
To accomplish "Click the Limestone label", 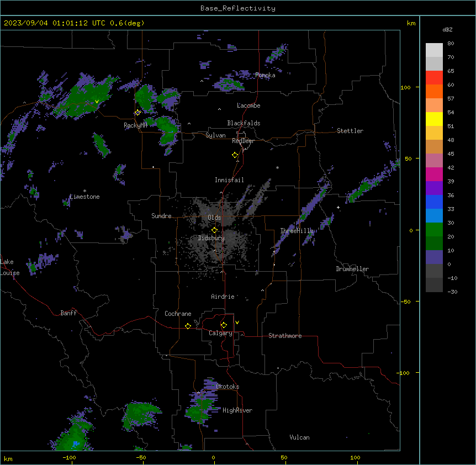I will [x=84, y=197].
